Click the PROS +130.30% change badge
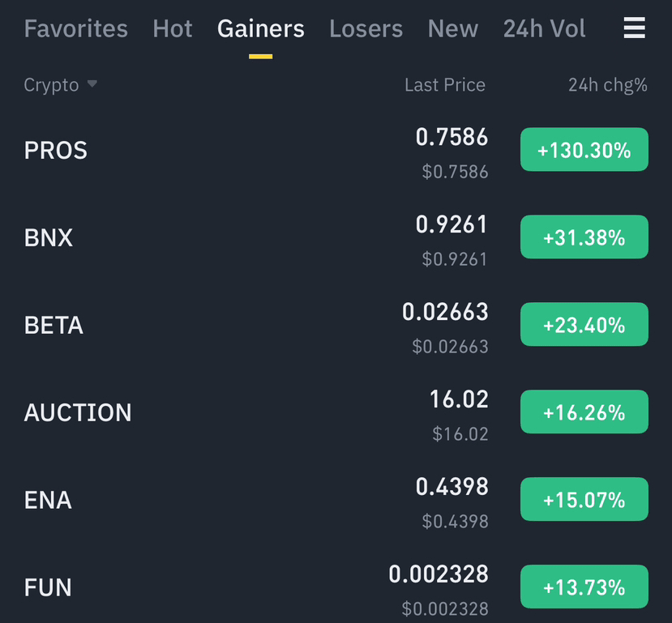Image resolution: width=672 pixels, height=623 pixels. coord(584,150)
